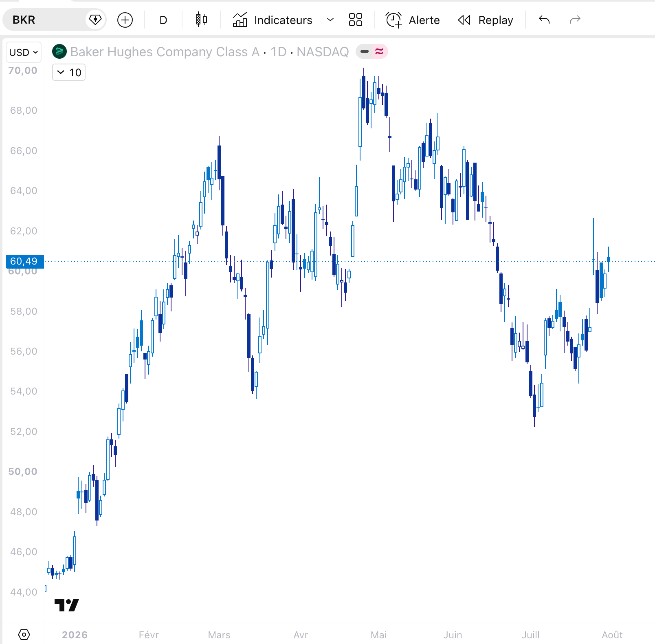
Task: Click the Févr label on the time axis
Action: [149, 635]
